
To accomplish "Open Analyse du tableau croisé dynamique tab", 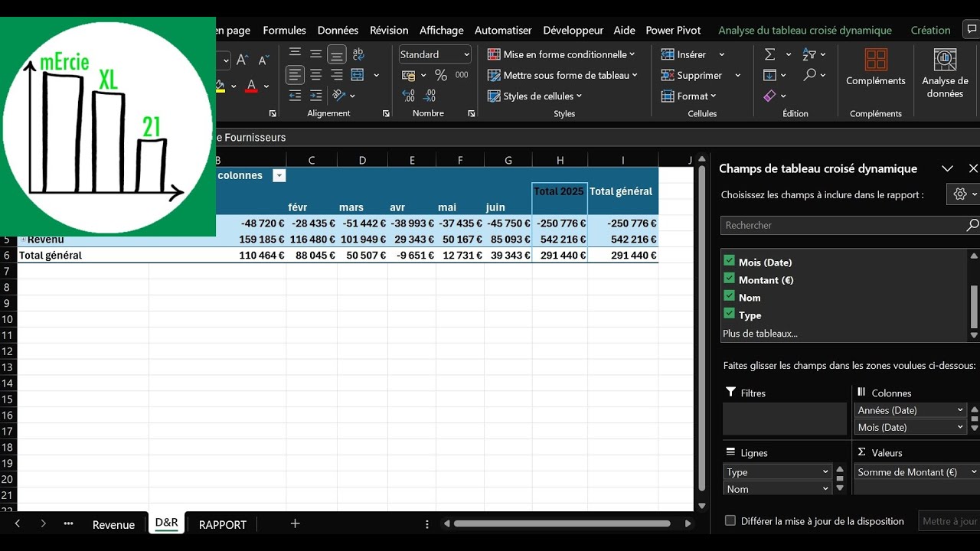I will pos(805,30).
